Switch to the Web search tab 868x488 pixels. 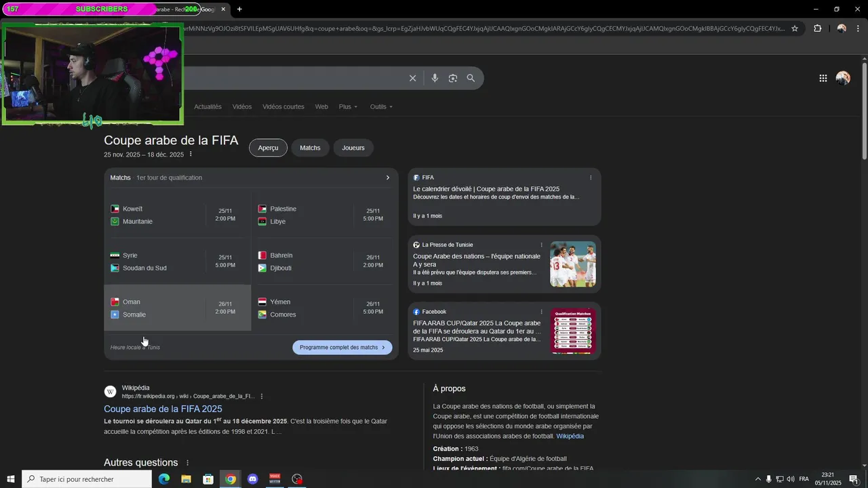[321, 106]
